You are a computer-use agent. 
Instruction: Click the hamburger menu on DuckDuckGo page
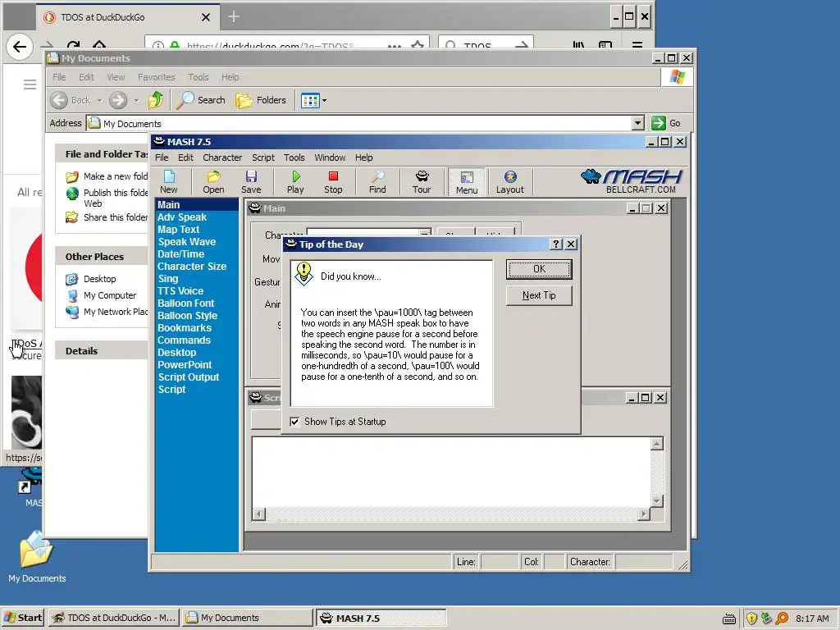click(30, 84)
